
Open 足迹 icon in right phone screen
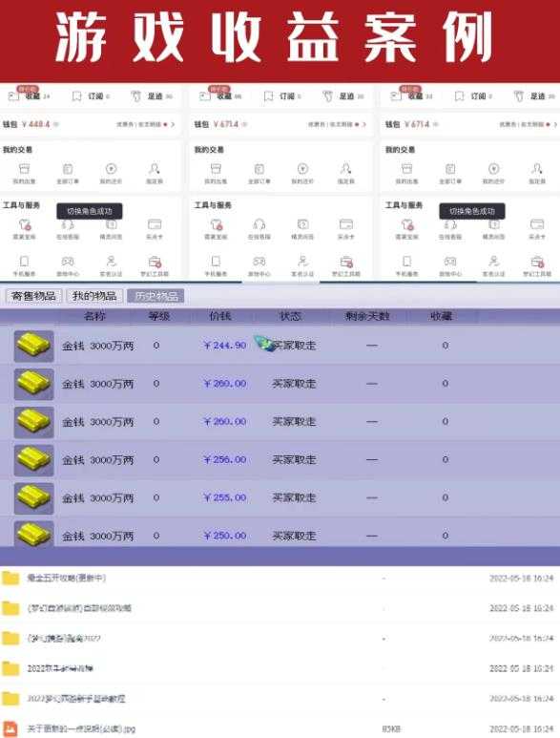(519, 96)
